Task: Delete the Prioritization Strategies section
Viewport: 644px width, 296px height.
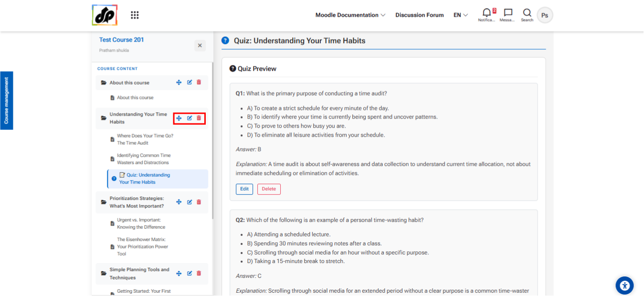Action: point(199,202)
